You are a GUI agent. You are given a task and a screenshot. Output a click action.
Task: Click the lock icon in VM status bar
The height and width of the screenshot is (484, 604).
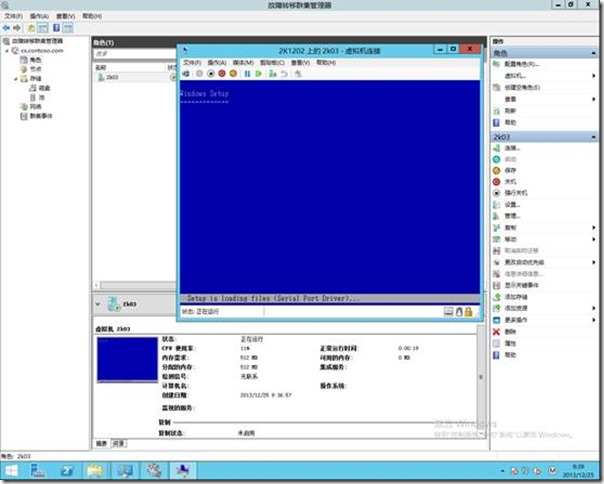point(468,312)
